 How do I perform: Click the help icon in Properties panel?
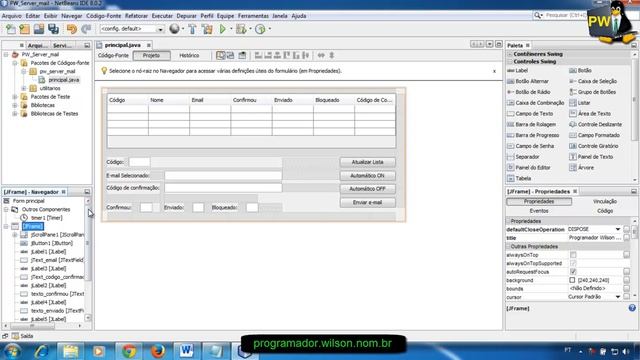point(632,308)
